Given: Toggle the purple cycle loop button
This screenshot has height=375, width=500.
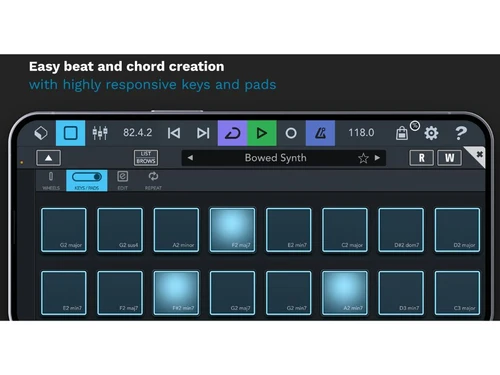Looking at the screenshot, I should (232, 133).
